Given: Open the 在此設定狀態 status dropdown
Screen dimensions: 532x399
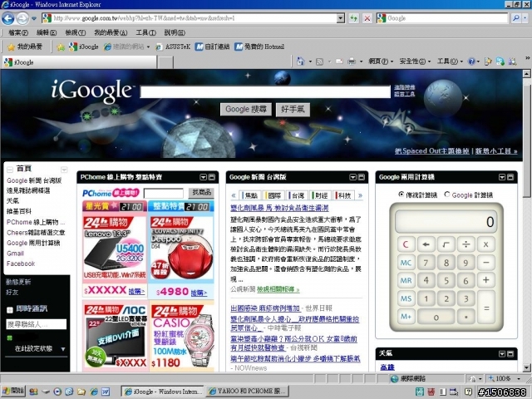Looking at the screenshot, I should pos(63,349).
